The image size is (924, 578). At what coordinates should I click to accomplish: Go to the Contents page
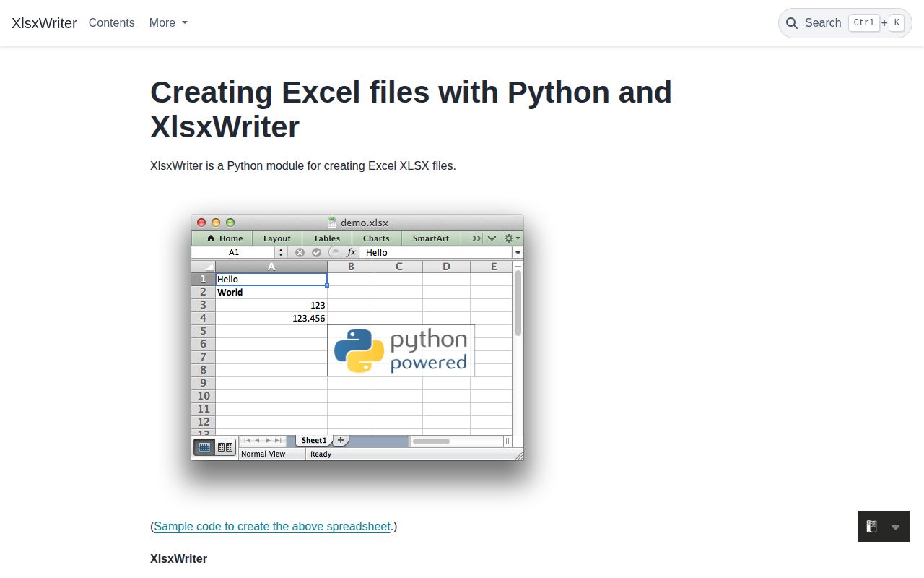pyautogui.click(x=112, y=23)
